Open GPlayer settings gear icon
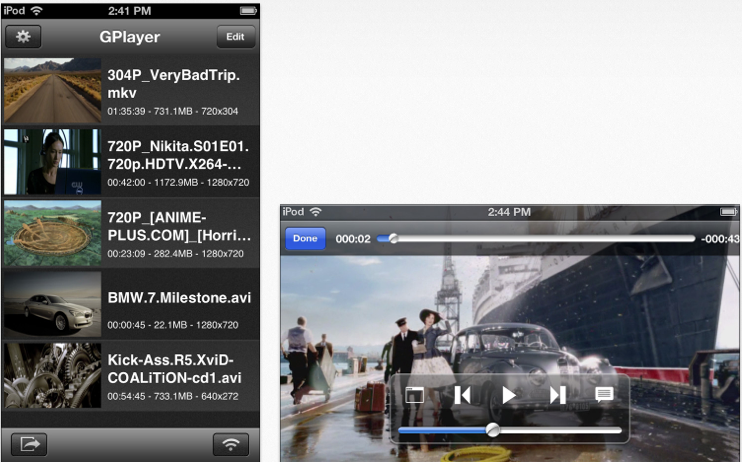 pyautogui.click(x=23, y=36)
